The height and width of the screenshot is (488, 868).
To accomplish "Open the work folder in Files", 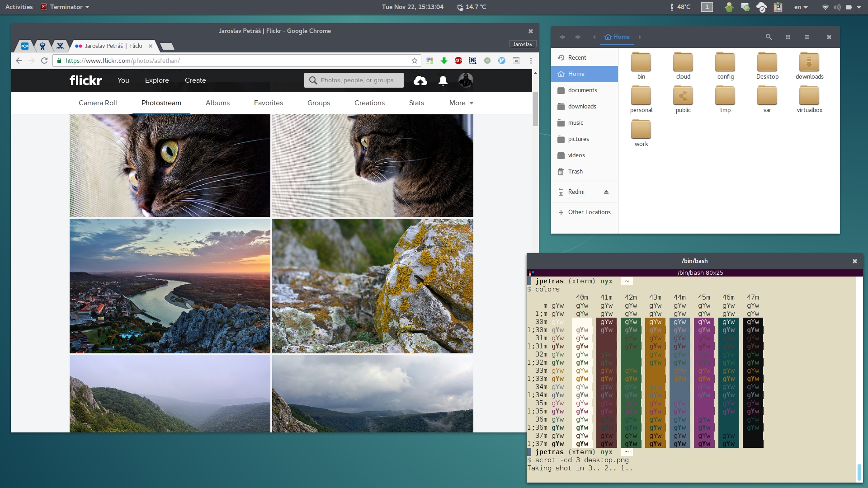I will (x=641, y=133).
